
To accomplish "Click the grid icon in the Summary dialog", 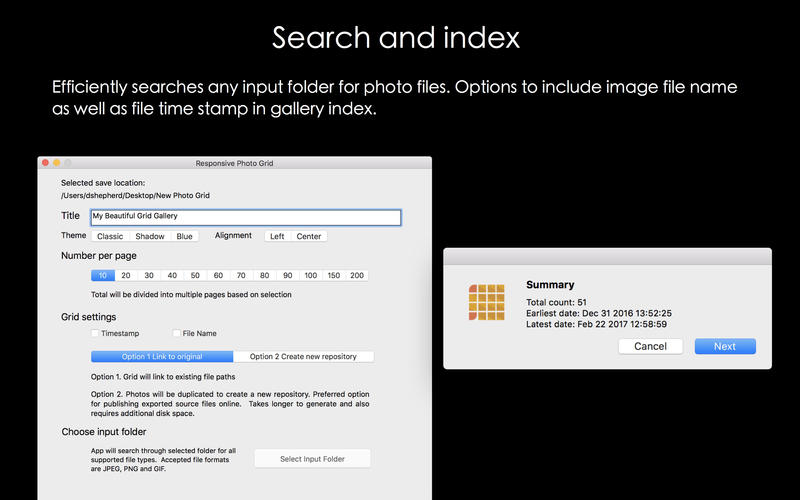I will (486, 302).
